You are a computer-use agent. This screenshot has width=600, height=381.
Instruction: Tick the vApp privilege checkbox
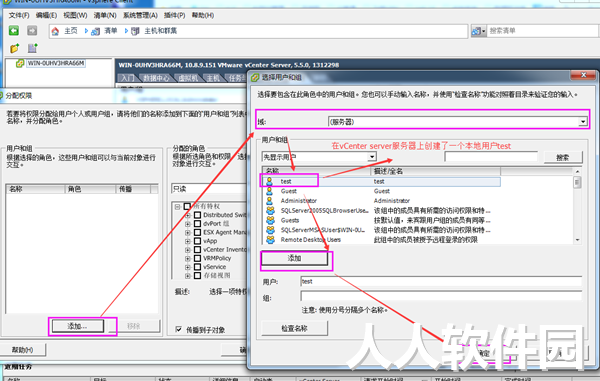click(197, 241)
